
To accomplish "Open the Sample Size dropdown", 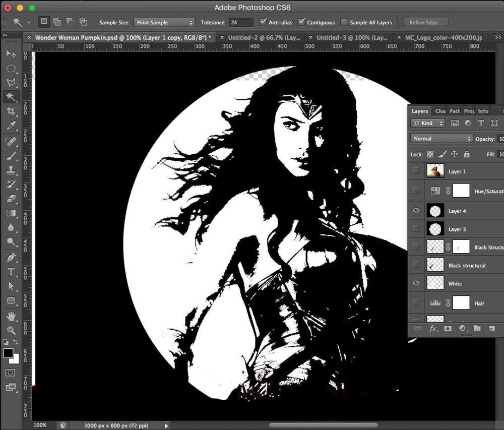I will [164, 23].
